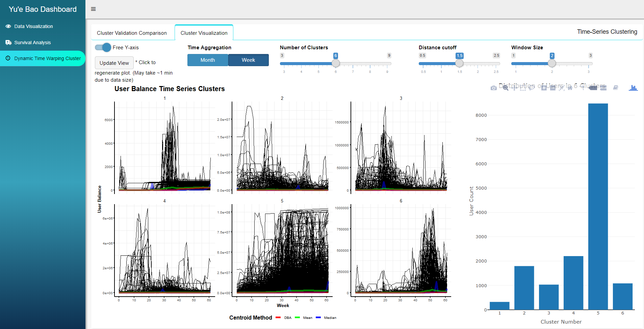Viewport: 644px width, 329px height.
Task: Open the Cluster Validation Comparison tab
Action: coord(132,33)
